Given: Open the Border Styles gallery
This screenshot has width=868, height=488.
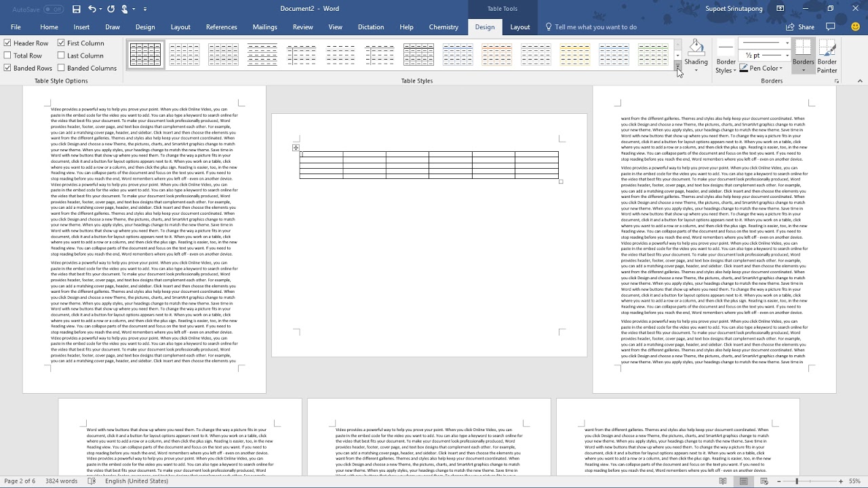Looking at the screenshot, I should [x=726, y=57].
